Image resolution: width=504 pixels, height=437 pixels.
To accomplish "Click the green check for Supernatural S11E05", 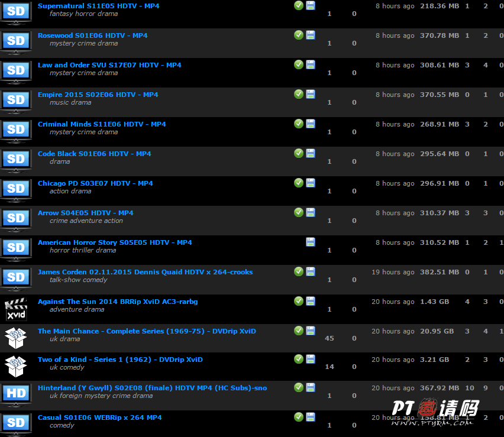I will click(299, 5).
